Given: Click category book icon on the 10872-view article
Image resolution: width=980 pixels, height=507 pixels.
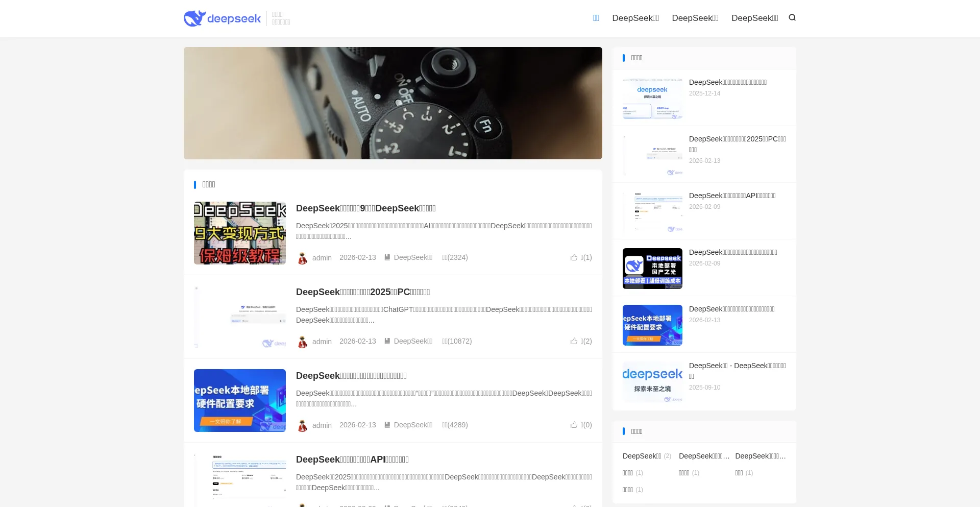Looking at the screenshot, I should pyautogui.click(x=387, y=341).
